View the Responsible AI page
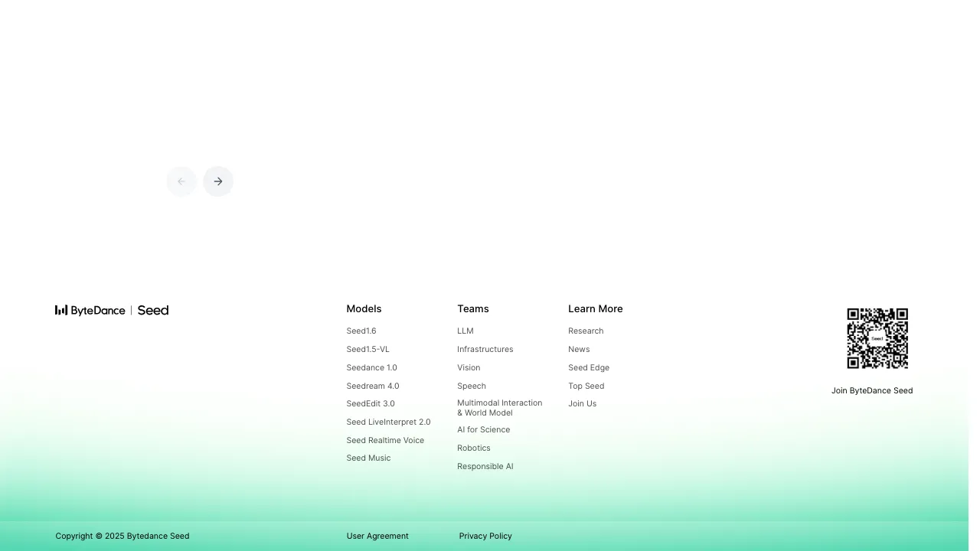980x551 pixels. point(485,466)
